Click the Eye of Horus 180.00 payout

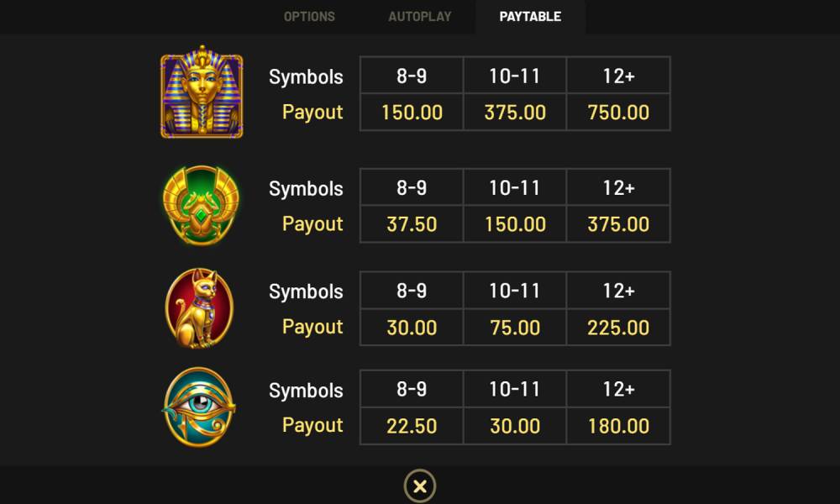point(618,426)
